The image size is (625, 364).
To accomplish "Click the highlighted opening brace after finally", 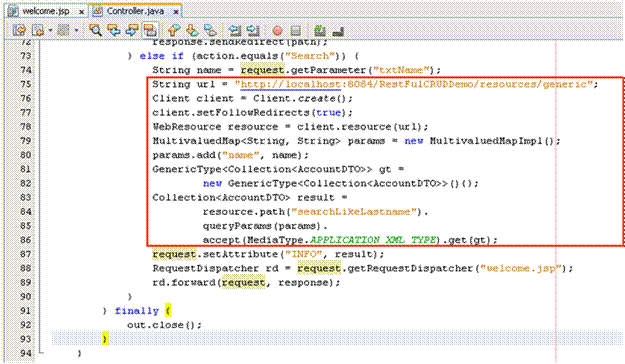I will 168,311.
